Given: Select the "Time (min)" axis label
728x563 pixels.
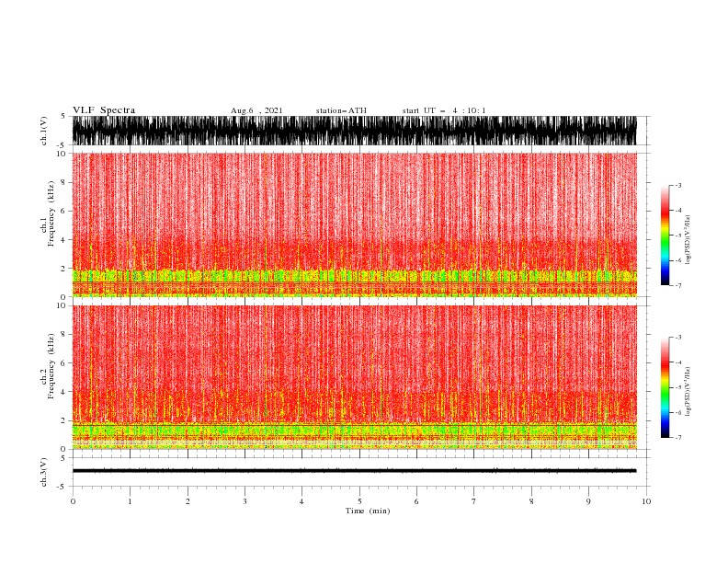Looking at the screenshot, I should (368, 511).
